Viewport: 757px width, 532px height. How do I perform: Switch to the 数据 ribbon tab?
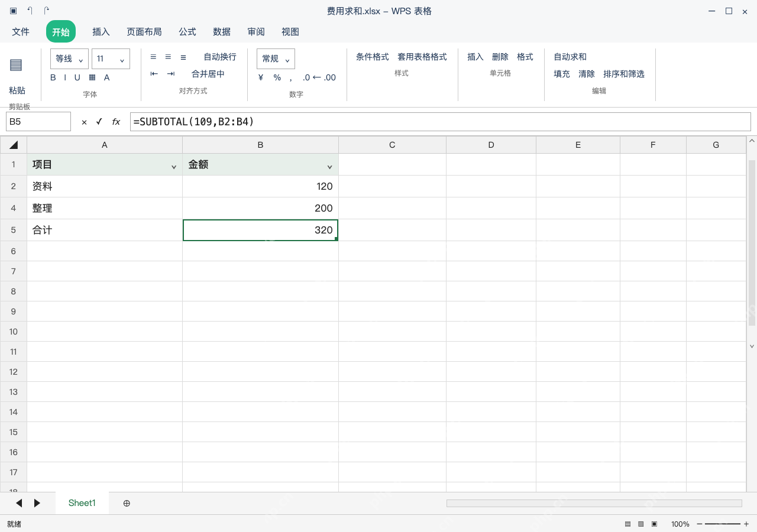tap(222, 32)
